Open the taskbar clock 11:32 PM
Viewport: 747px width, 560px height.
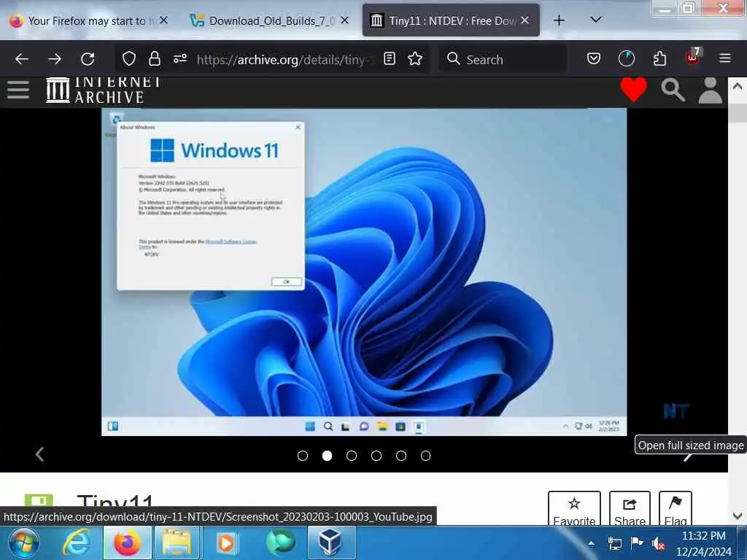[704, 543]
